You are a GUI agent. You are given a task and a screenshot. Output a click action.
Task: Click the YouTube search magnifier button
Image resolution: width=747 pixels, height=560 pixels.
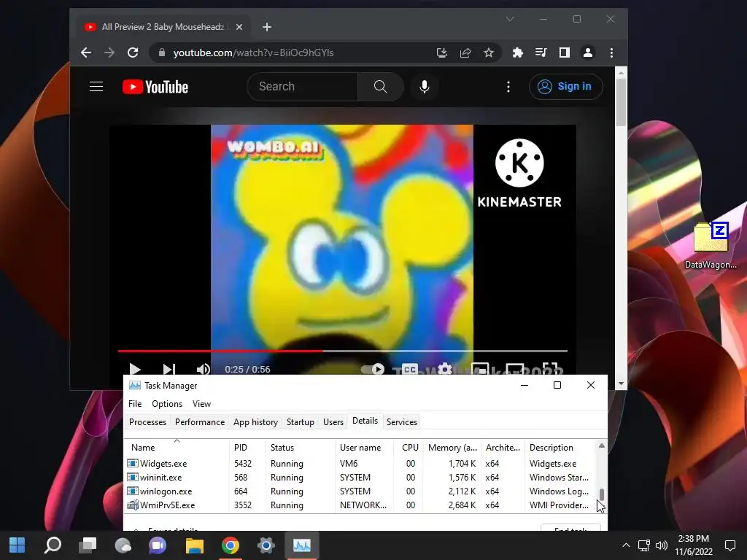[x=380, y=87]
